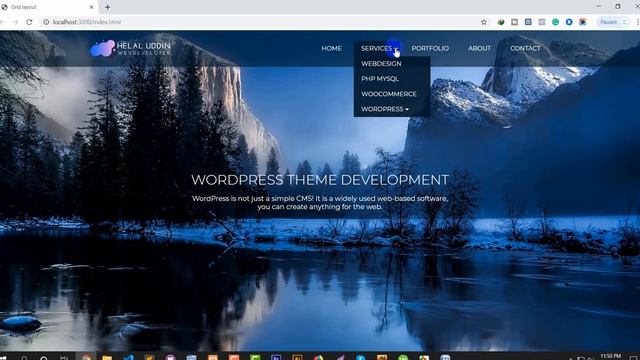Click the green circular extension icon
This screenshot has width=640, height=360.
555,22
